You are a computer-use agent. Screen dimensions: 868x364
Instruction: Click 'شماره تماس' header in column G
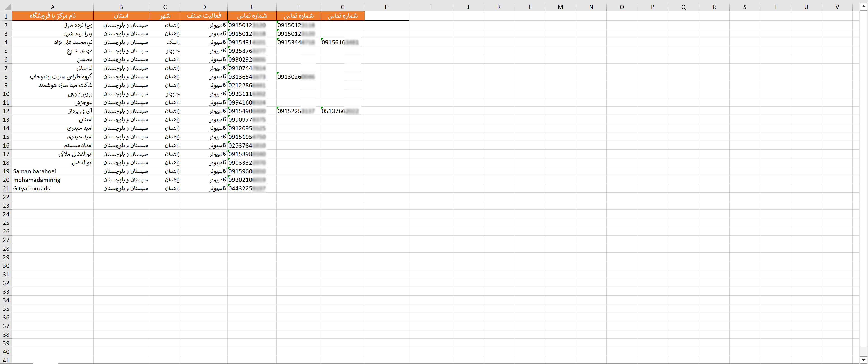coord(343,16)
